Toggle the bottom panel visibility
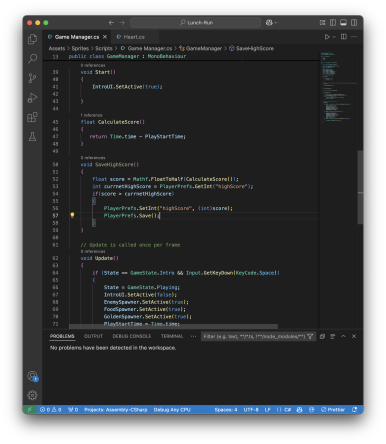The width and height of the screenshot is (386, 444). click(343, 23)
